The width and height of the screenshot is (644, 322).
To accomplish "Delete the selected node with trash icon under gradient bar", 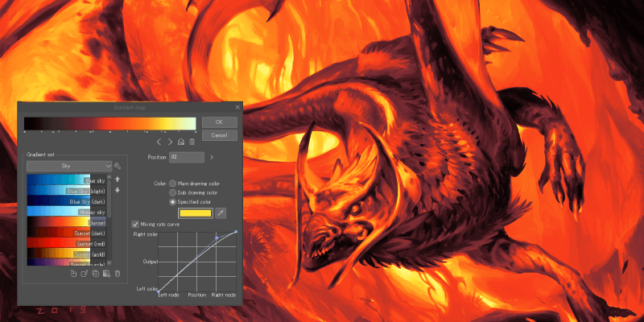I will (192, 142).
